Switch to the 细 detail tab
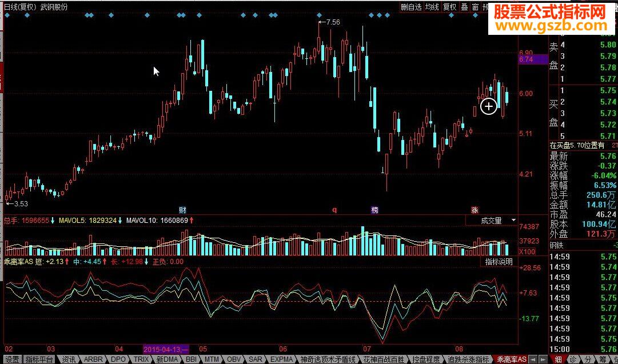618x364 pixels. [558, 359]
